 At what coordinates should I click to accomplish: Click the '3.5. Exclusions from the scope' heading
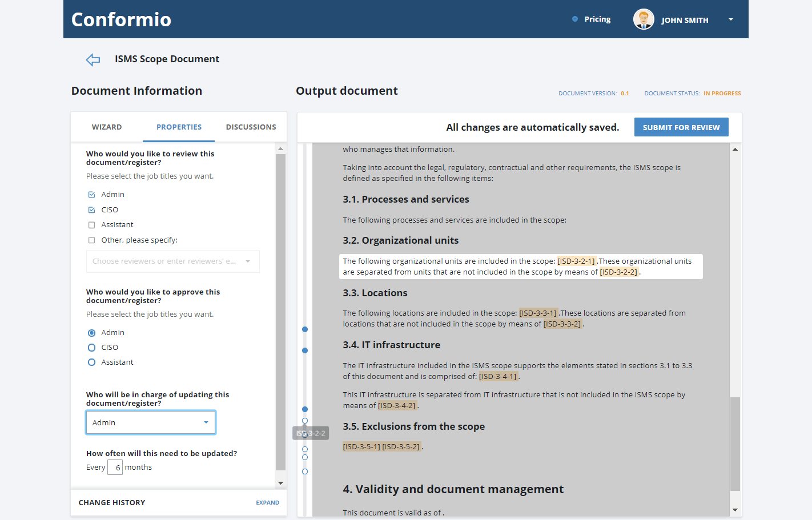tap(414, 427)
